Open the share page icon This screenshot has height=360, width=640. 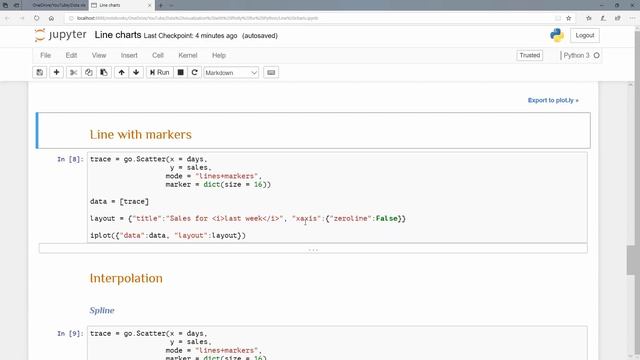tap(618, 18)
